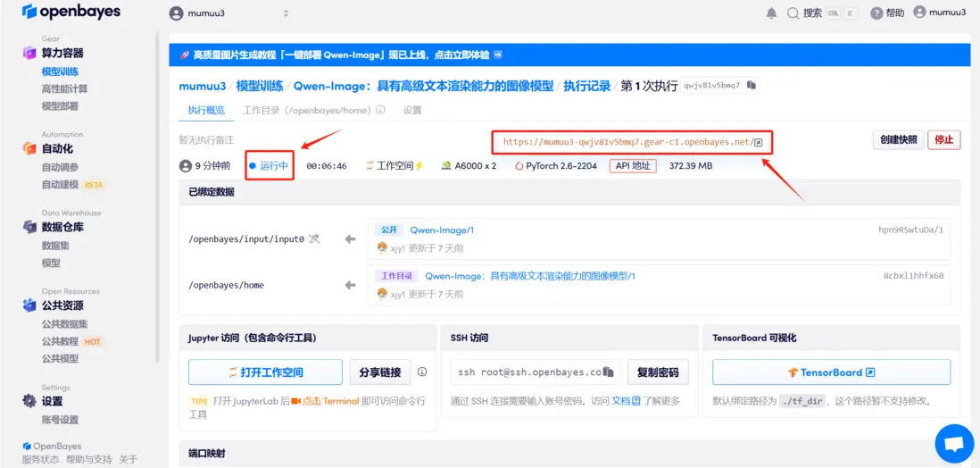This screenshot has width=980, height=468.
Task: Click the 分享链接 button
Action: coord(380,372)
